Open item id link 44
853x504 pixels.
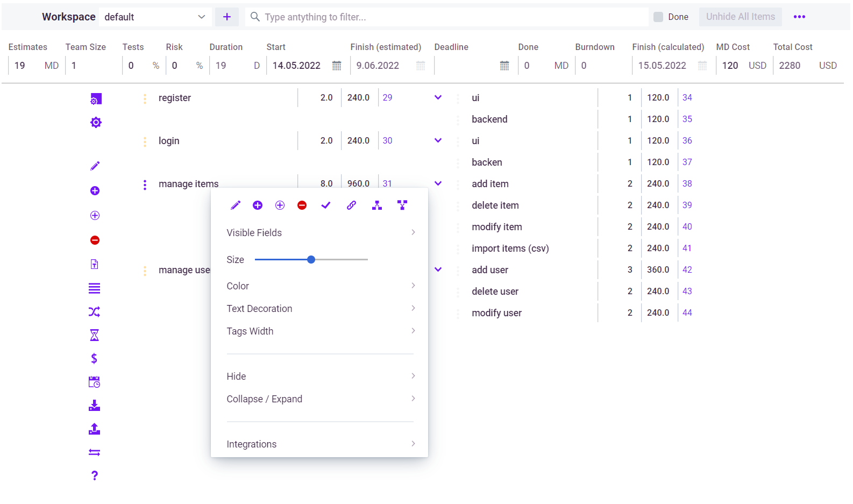[687, 313]
